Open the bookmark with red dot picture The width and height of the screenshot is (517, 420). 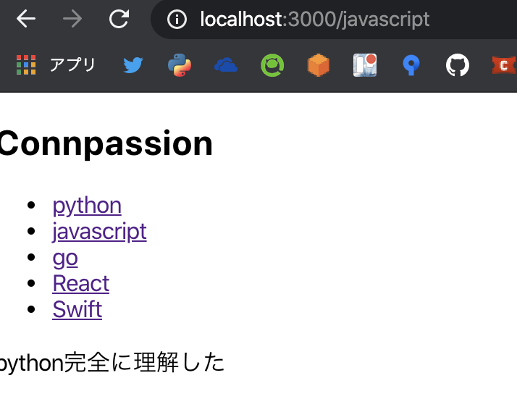pyautogui.click(x=365, y=65)
